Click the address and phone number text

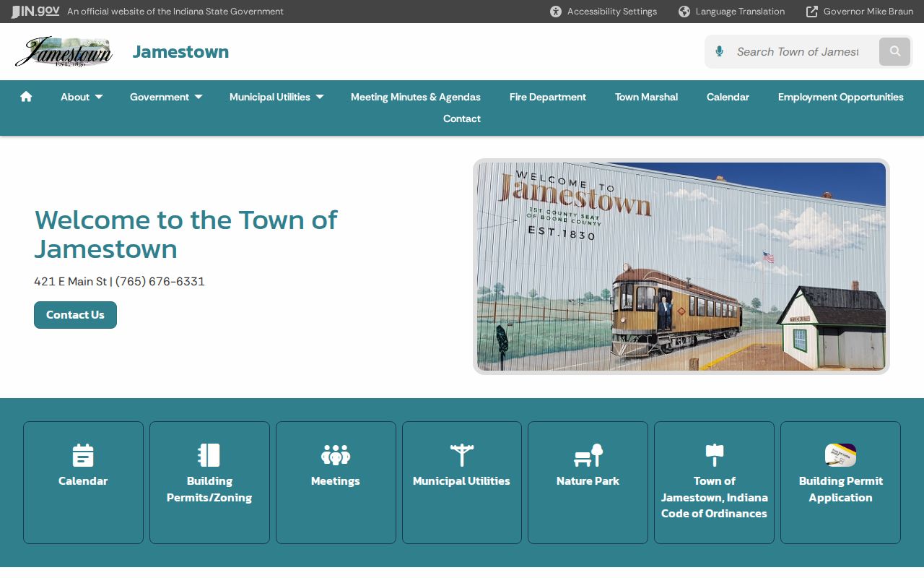point(119,282)
